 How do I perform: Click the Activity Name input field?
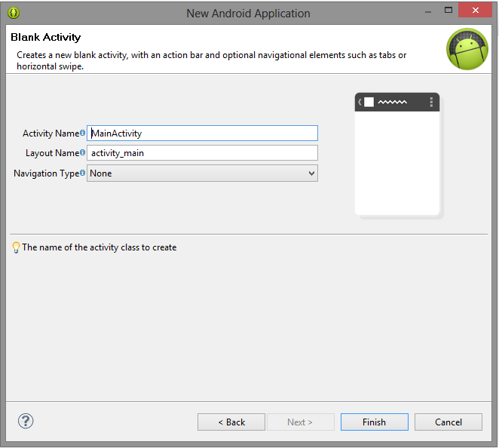point(202,133)
